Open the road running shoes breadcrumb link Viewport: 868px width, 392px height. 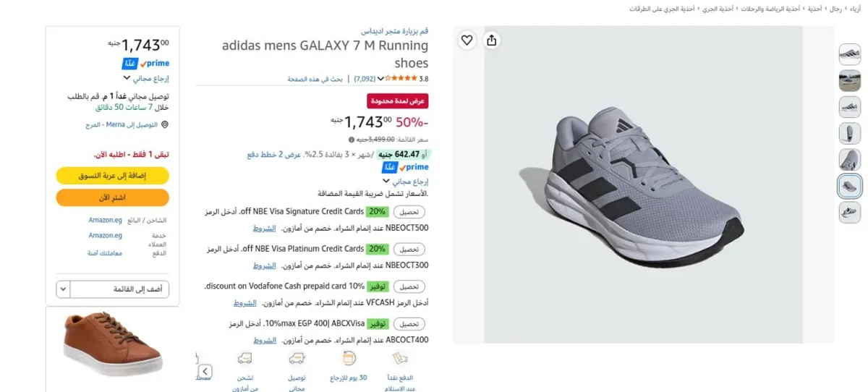(x=663, y=9)
